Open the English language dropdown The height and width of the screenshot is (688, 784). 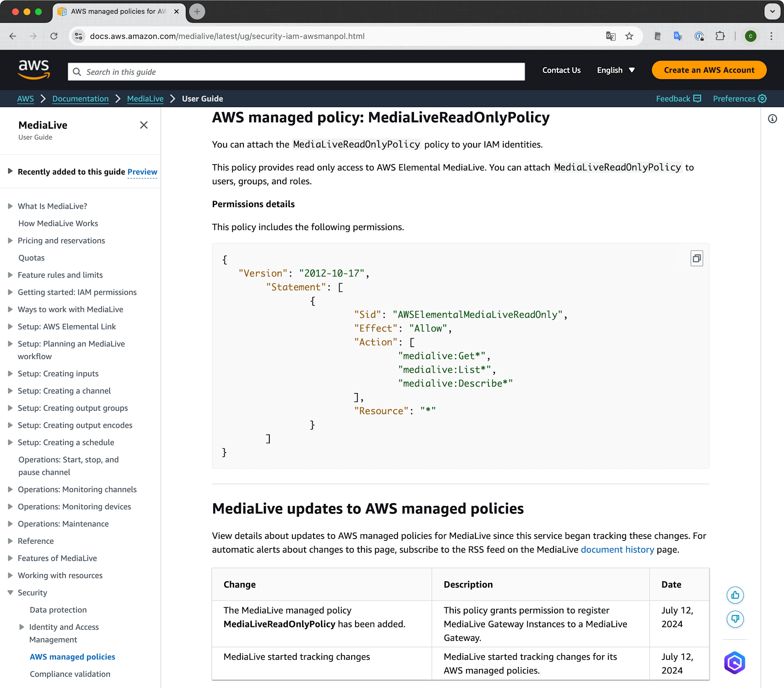(x=616, y=70)
